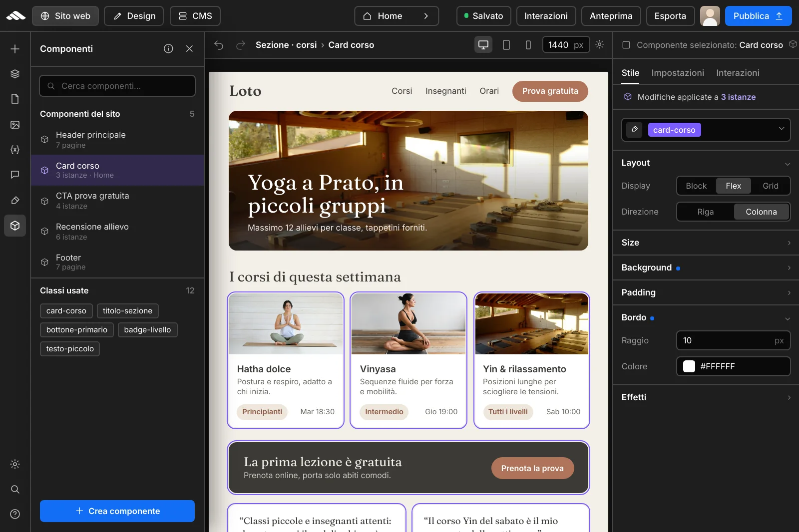
Task: Open the layers navigator icon
Action: point(15,74)
